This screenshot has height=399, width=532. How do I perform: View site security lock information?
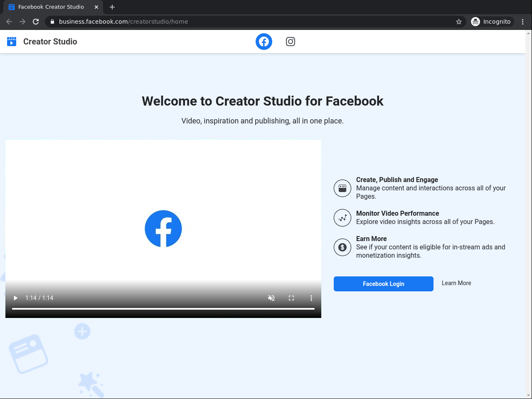tap(52, 22)
